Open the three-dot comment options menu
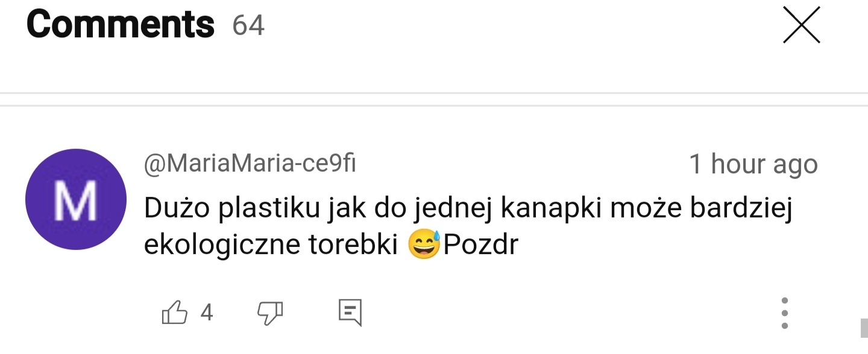 [784, 313]
